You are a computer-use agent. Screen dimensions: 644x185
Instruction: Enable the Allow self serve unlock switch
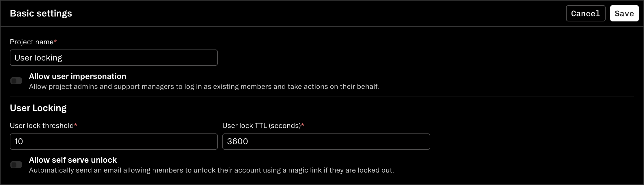[16, 165]
